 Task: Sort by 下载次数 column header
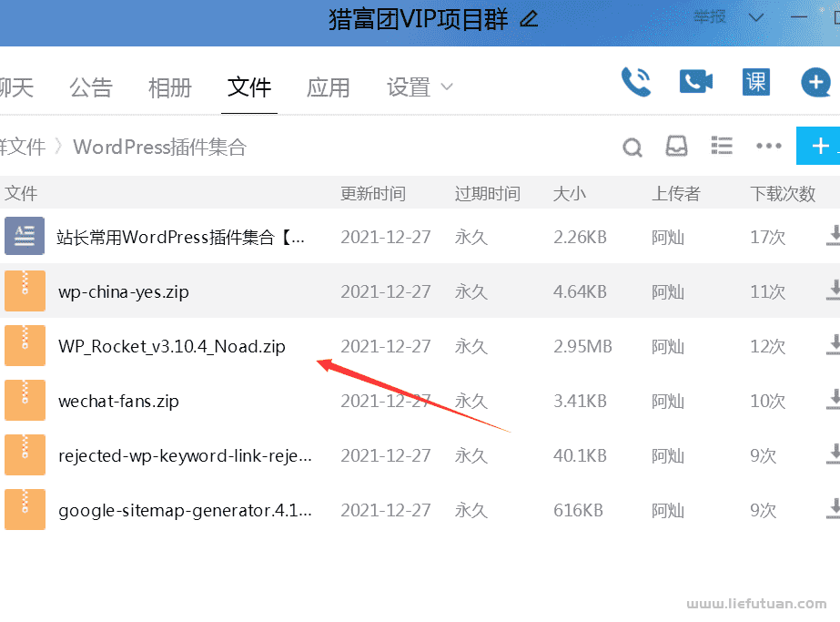782,193
